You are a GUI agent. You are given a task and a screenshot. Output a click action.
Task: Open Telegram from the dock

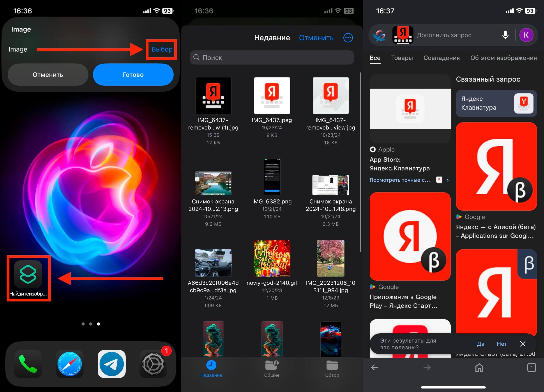pos(111,364)
